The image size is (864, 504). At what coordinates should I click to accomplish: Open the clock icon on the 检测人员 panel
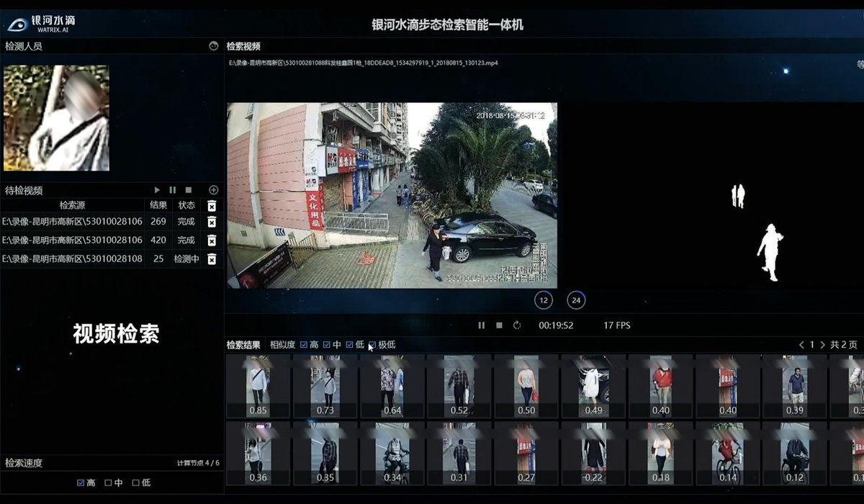(x=212, y=45)
